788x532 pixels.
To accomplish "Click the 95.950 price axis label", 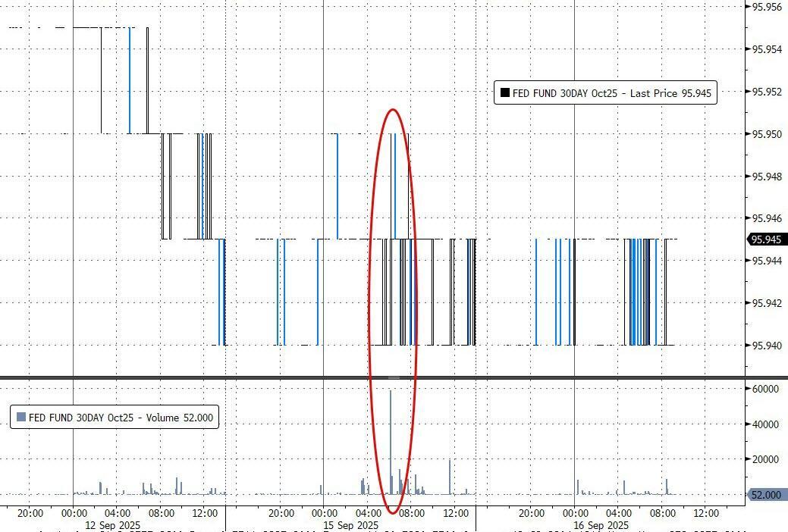I will point(766,134).
